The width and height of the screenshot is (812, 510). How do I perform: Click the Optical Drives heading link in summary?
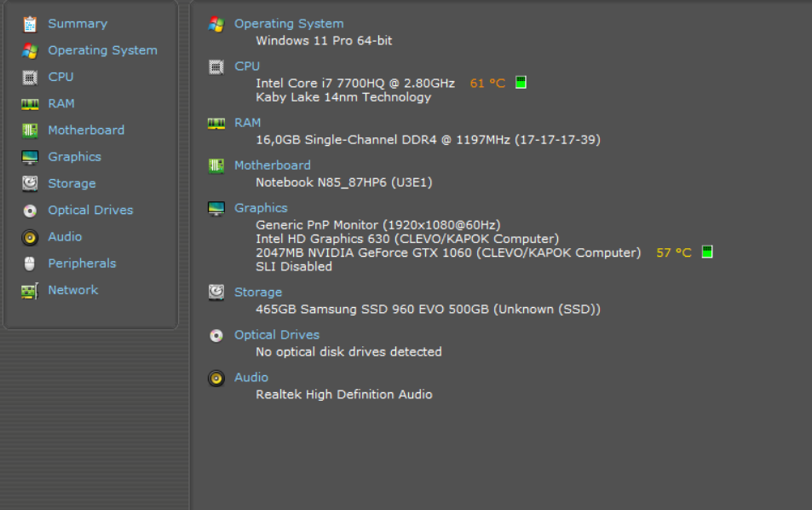(x=277, y=335)
